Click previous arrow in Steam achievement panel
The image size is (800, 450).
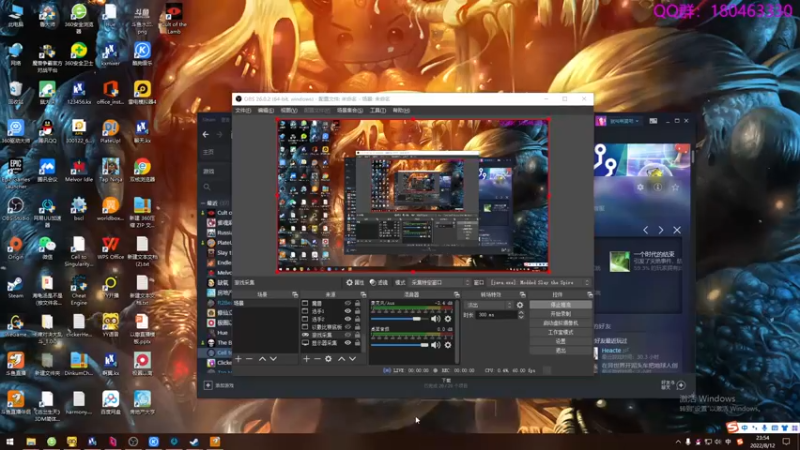click(645, 230)
